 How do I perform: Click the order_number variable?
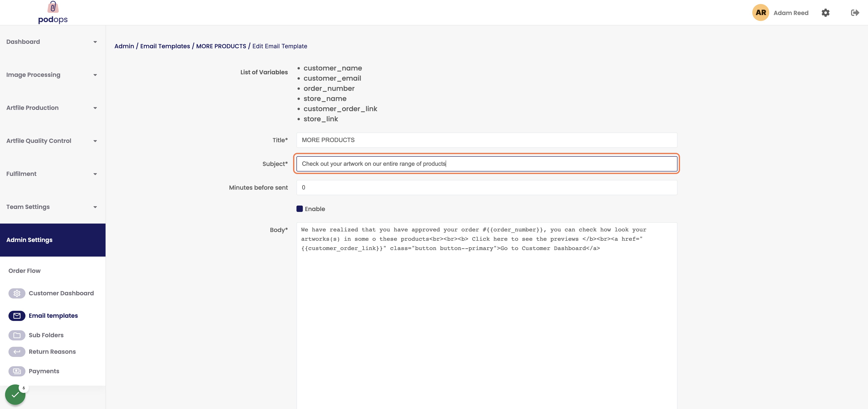[329, 88]
